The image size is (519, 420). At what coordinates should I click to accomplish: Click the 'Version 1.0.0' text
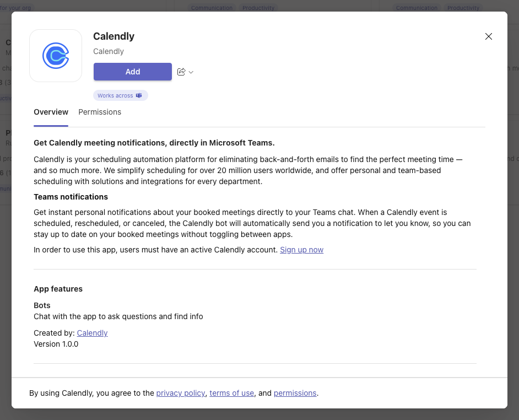click(56, 344)
